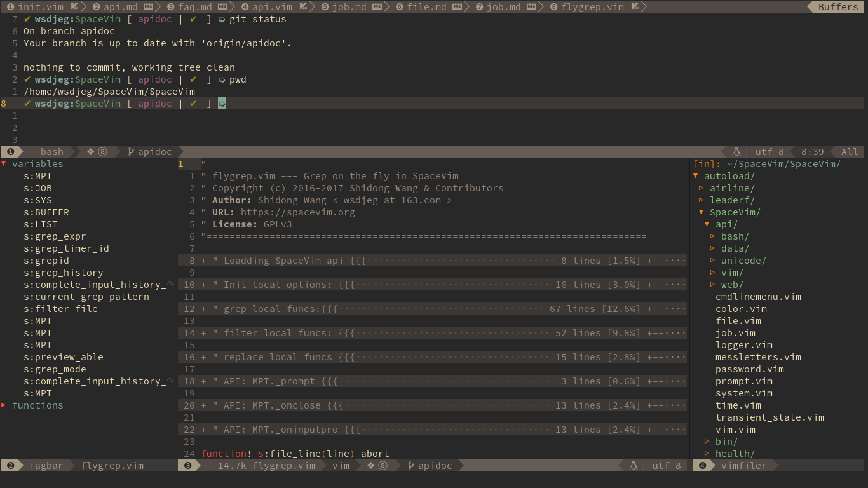Click the Tagbar label in the bottom statusline
Screen dimensions: 868x488
click(x=46, y=466)
